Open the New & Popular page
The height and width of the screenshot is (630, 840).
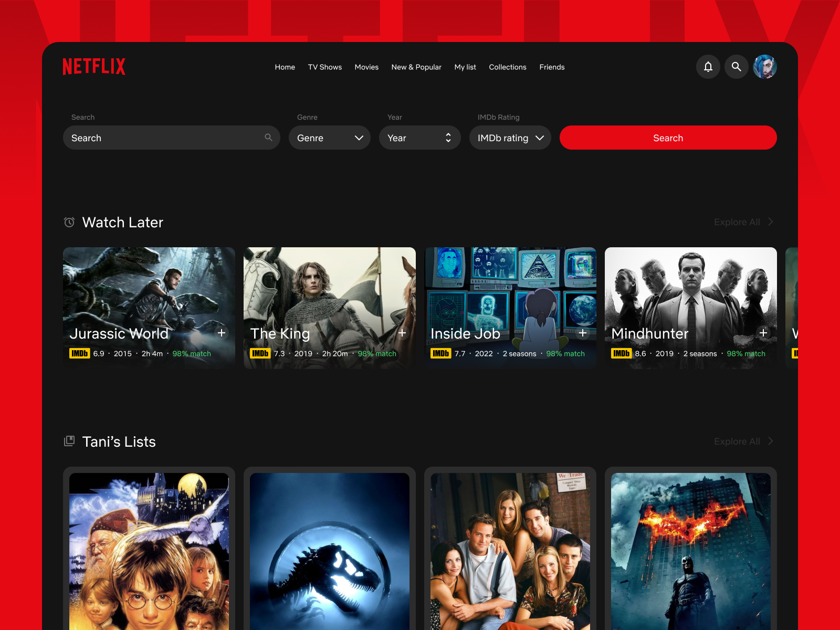[x=416, y=67]
